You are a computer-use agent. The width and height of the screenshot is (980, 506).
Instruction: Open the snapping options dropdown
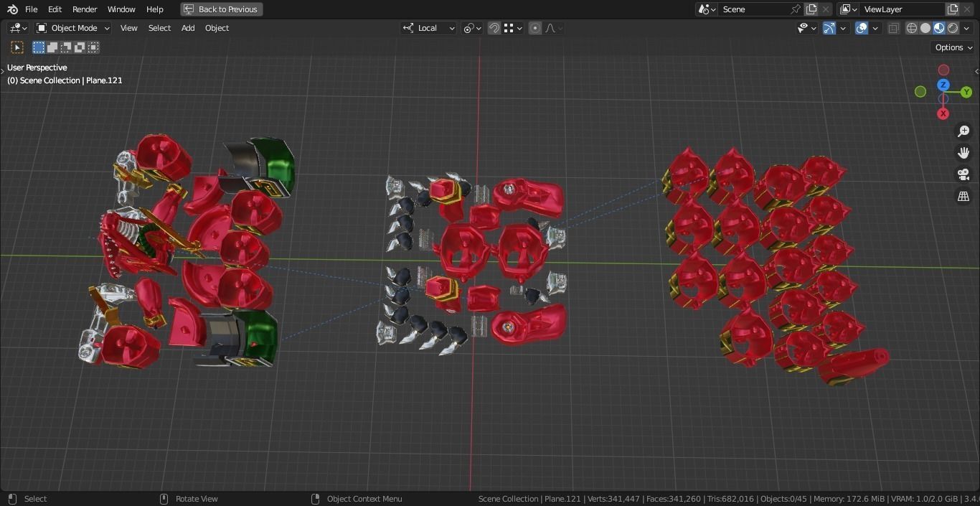click(512, 28)
